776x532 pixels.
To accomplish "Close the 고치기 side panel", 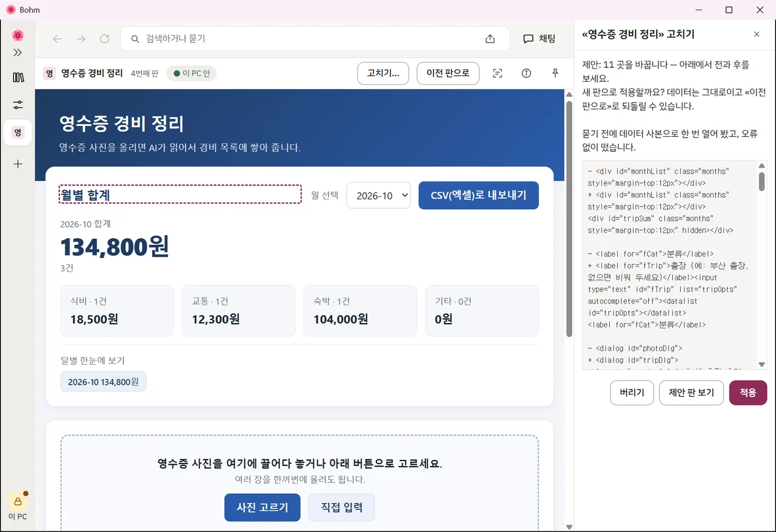I will [x=757, y=35].
